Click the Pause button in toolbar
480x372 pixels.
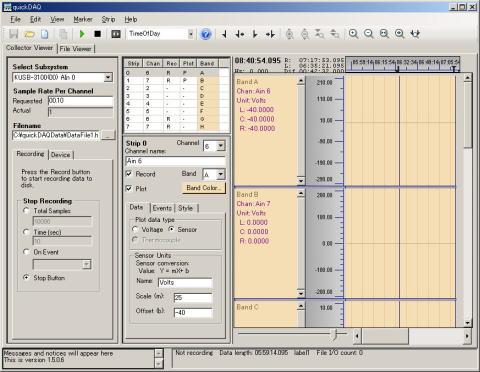(x=116, y=34)
